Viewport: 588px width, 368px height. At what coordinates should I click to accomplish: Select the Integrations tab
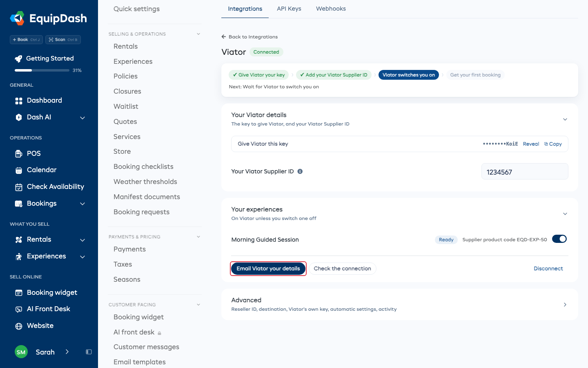pos(245,9)
